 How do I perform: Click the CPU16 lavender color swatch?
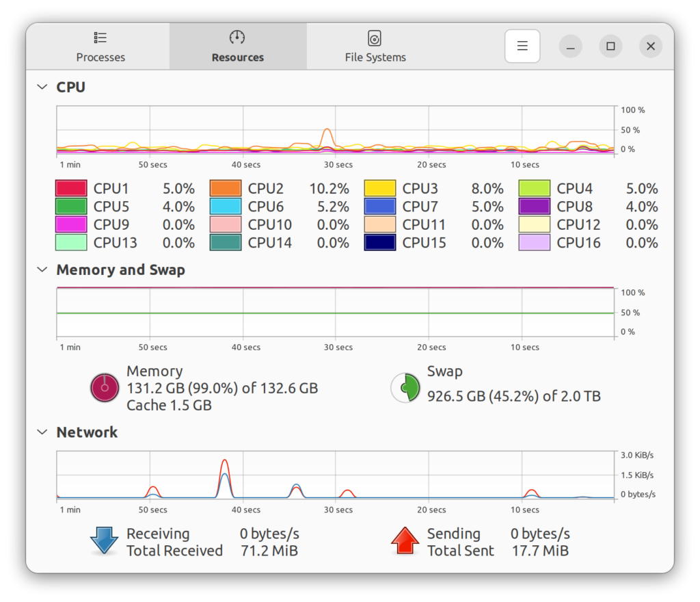pyautogui.click(x=535, y=243)
